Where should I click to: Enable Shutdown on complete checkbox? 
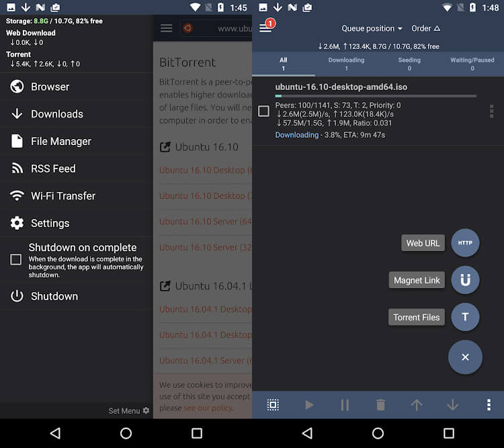15,259
